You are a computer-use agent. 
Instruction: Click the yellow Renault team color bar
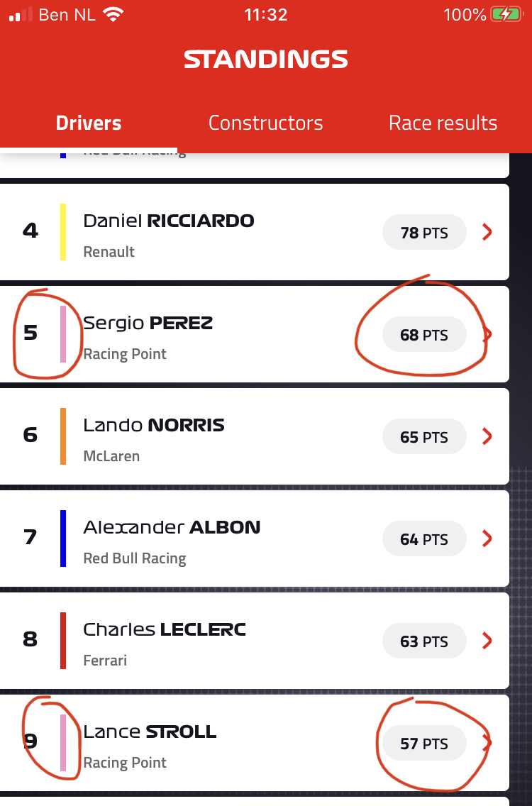(63, 232)
